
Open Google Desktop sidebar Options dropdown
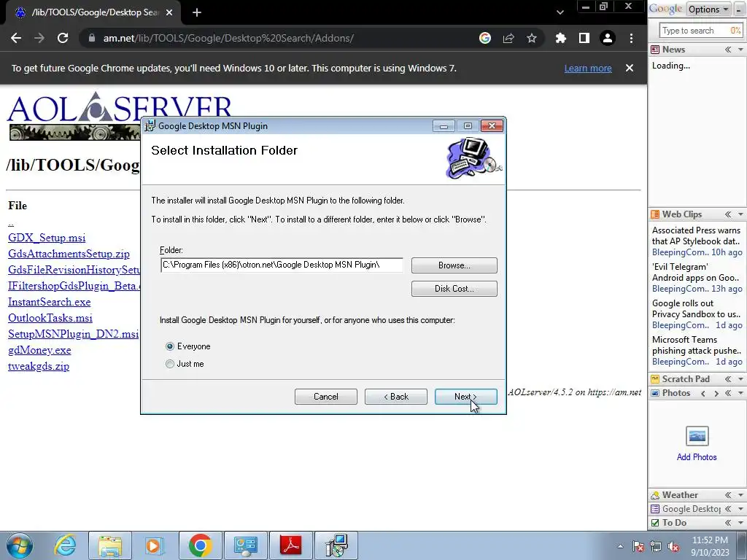[x=708, y=9]
